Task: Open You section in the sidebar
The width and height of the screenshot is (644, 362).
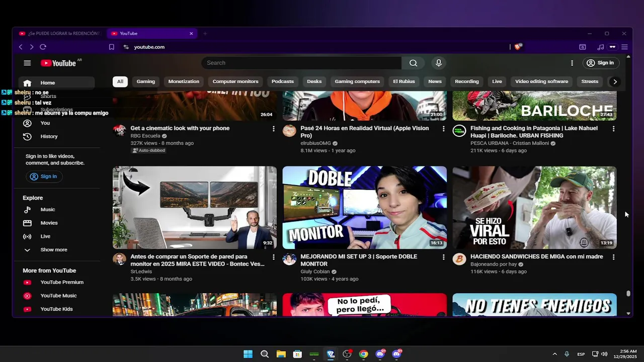Action: click(56, 123)
